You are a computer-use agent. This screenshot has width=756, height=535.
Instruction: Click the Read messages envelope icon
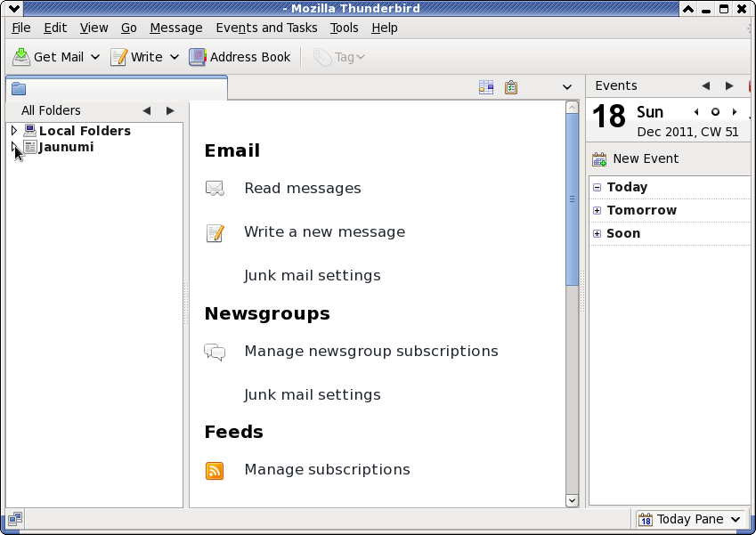[215, 188]
